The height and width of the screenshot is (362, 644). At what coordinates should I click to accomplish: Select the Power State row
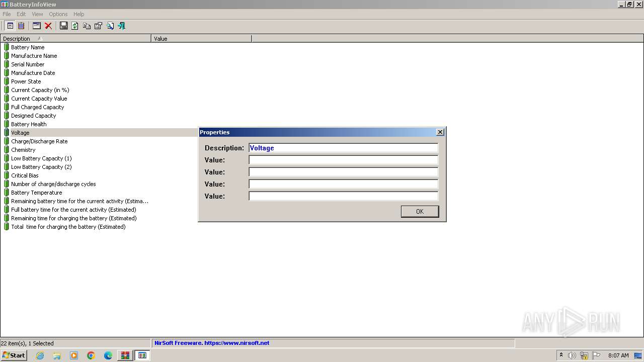[x=26, y=81]
